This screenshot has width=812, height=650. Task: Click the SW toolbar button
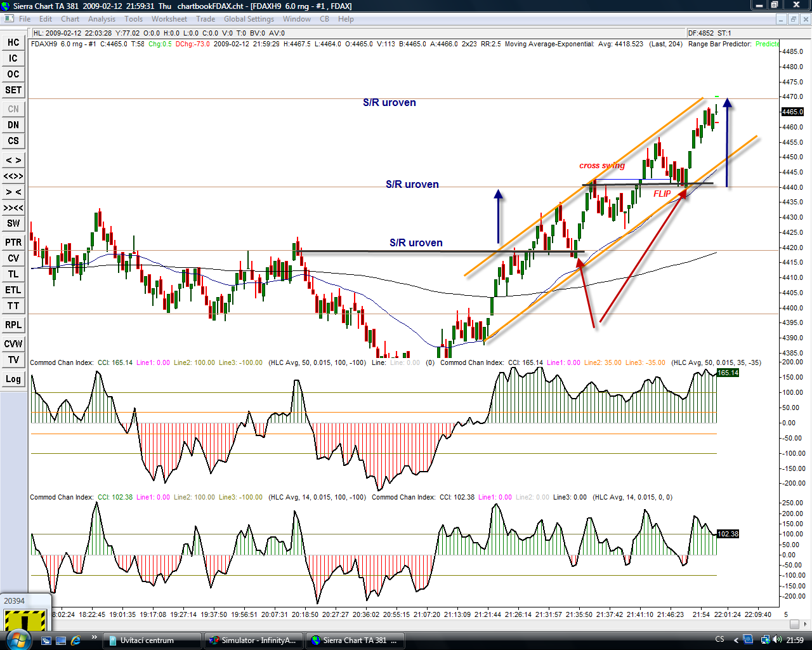click(x=13, y=223)
